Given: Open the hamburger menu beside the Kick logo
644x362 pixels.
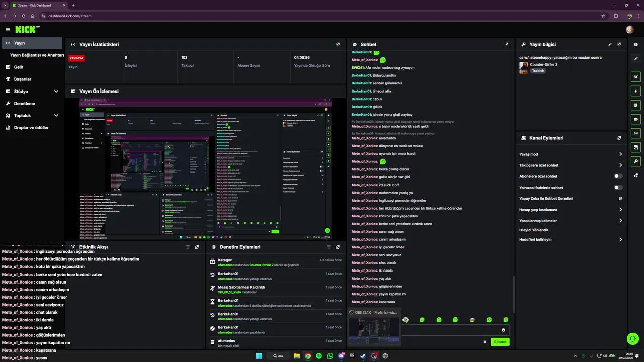Looking at the screenshot, I should [x=8, y=30].
